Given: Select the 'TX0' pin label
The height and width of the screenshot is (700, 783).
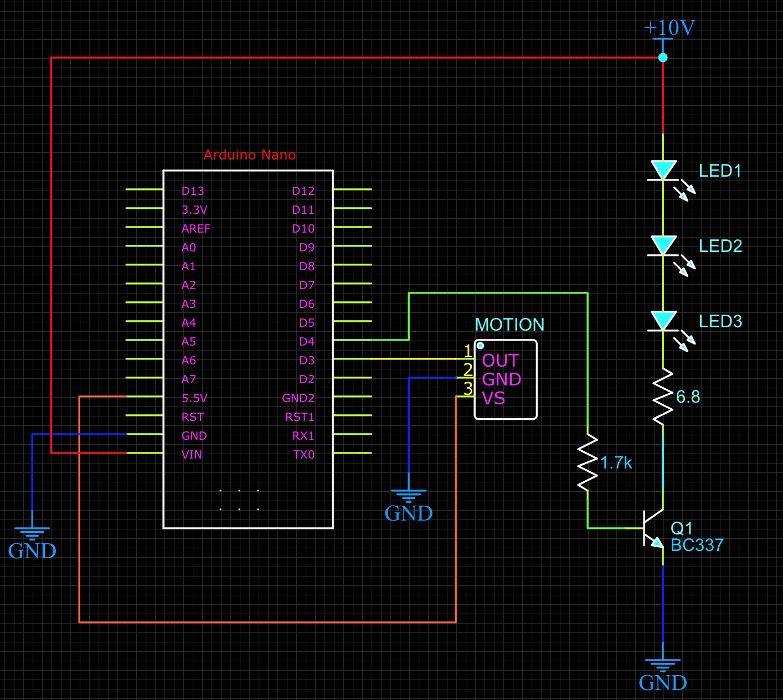Looking at the screenshot, I should (303, 455).
